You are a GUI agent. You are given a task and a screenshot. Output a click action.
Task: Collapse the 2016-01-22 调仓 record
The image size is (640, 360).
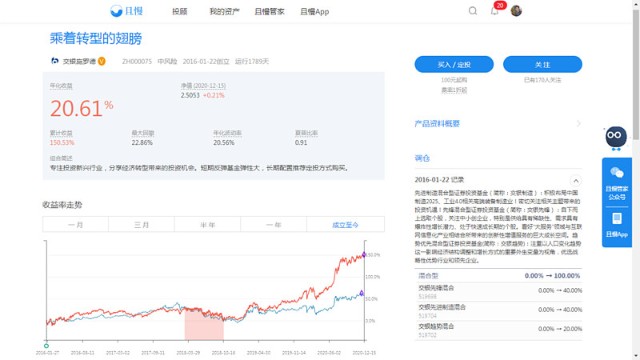point(576,180)
